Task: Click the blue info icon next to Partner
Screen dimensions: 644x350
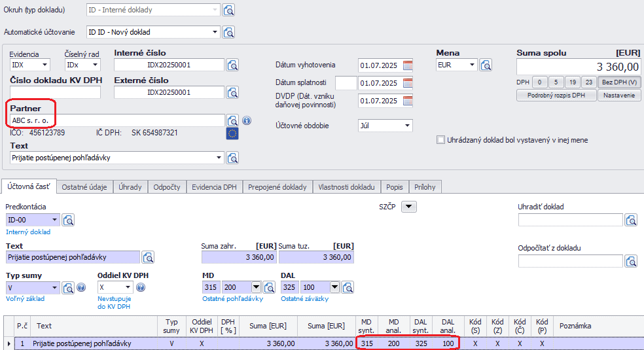Action: [x=247, y=120]
